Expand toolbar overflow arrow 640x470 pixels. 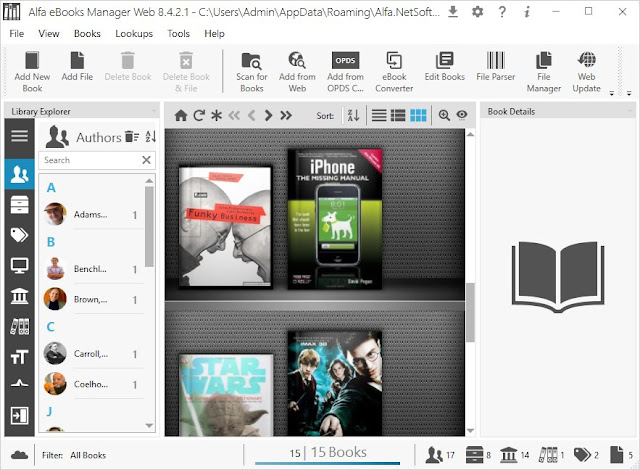tap(611, 93)
